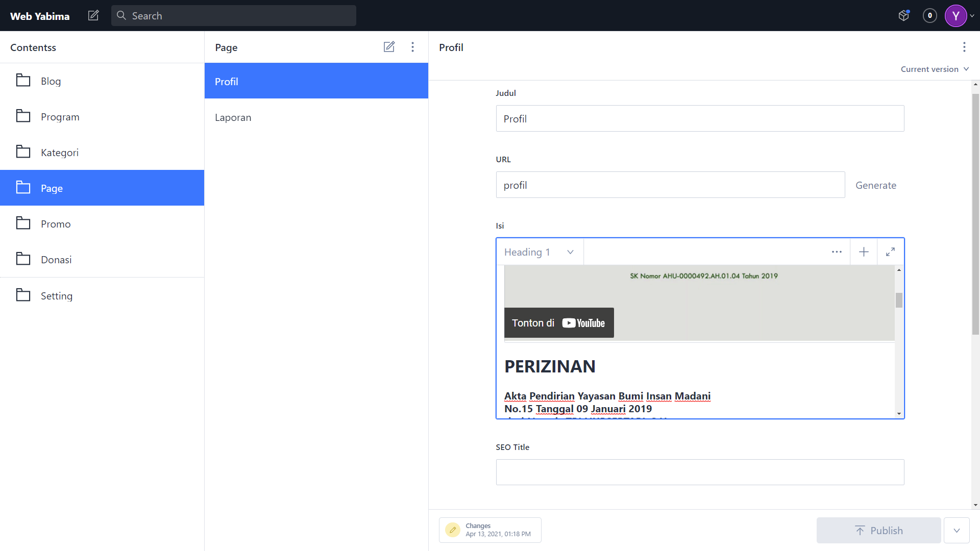Click the plus insert icon in editor toolbar
Image resolution: width=980 pixels, height=551 pixels.
(x=864, y=252)
